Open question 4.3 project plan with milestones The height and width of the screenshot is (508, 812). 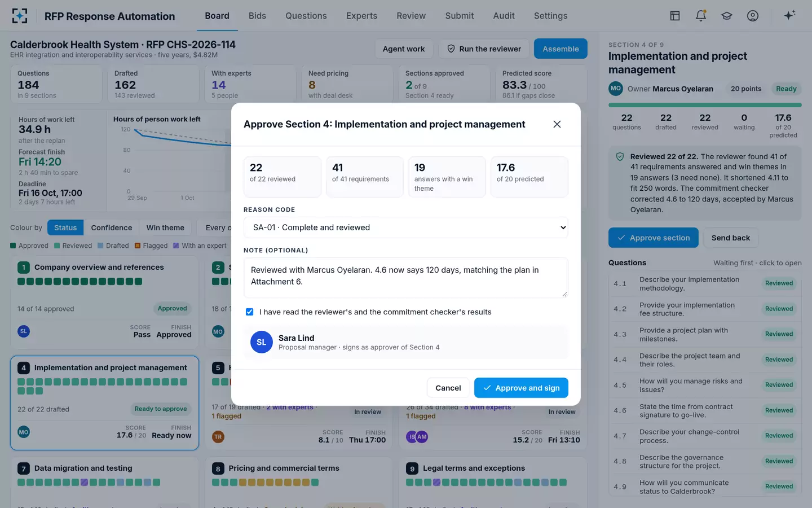tap(705, 334)
